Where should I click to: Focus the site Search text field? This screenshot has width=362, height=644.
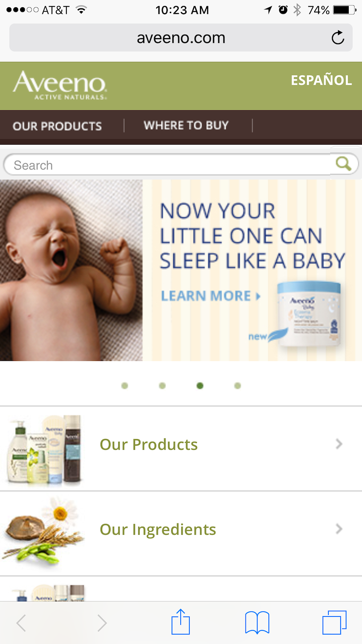click(x=168, y=165)
